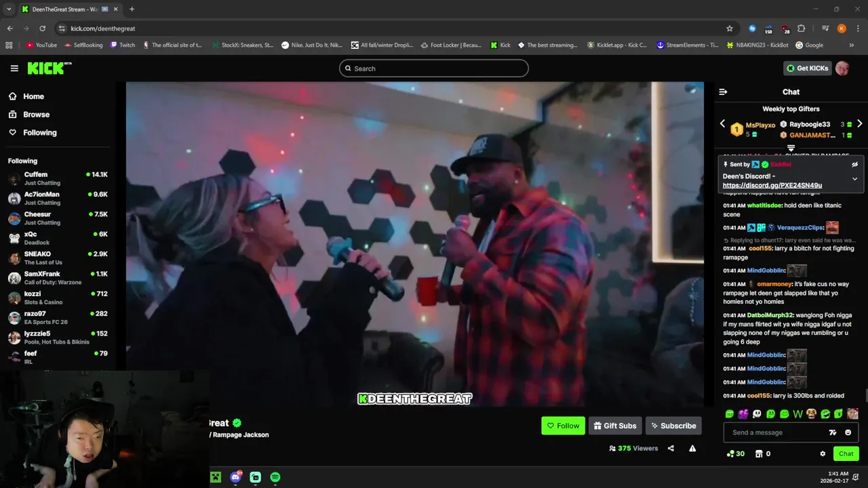Open xQc's channel from following list
The width and height of the screenshot is (868, 488).
click(x=58, y=238)
